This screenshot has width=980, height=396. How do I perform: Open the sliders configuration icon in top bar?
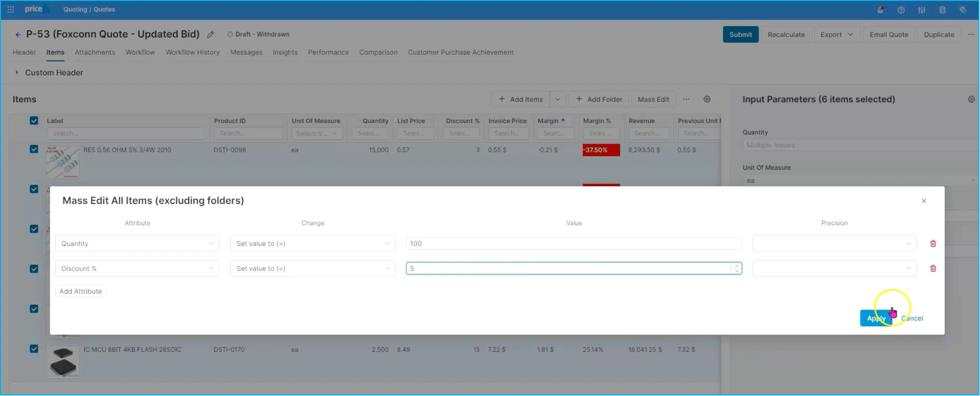922,10
